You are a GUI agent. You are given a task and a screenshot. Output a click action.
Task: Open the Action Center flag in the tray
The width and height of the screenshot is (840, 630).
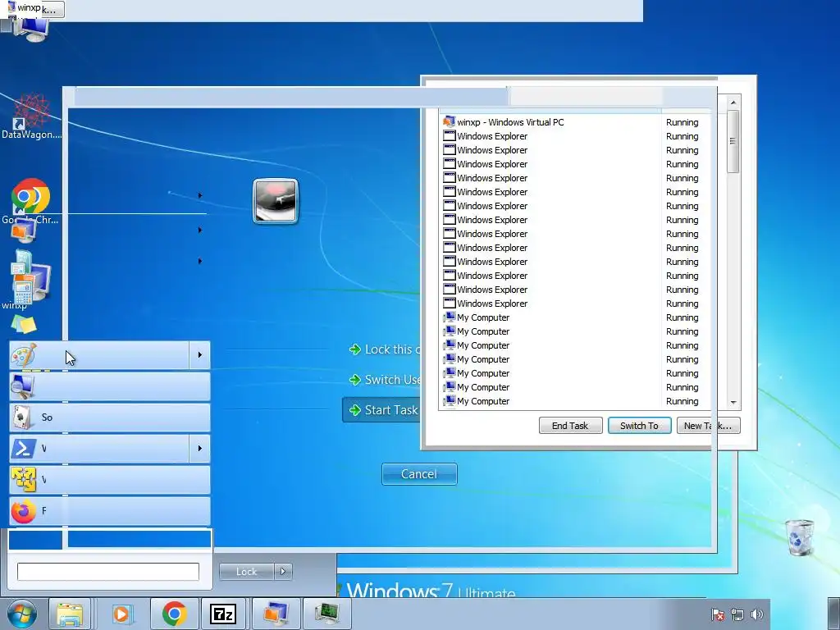[718, 614]
